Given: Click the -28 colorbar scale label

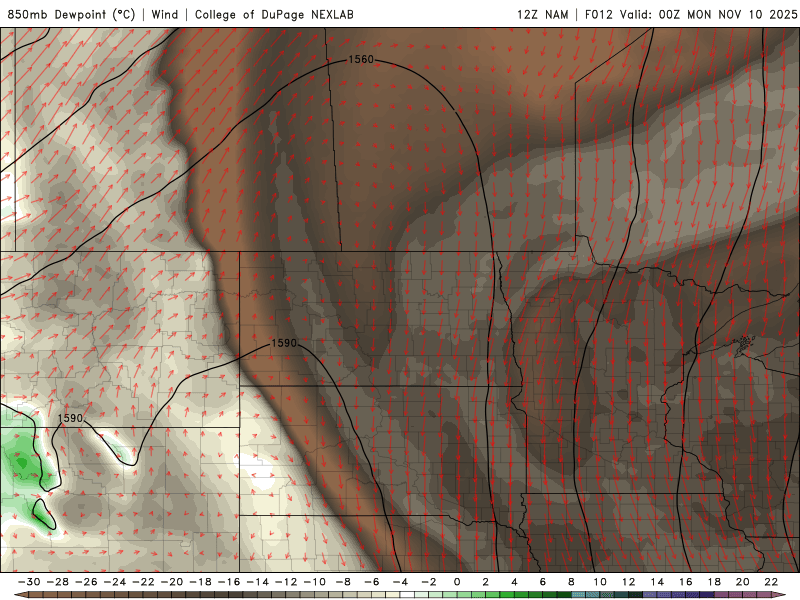Looking at the screenshot, I should (x=58, y=582).
